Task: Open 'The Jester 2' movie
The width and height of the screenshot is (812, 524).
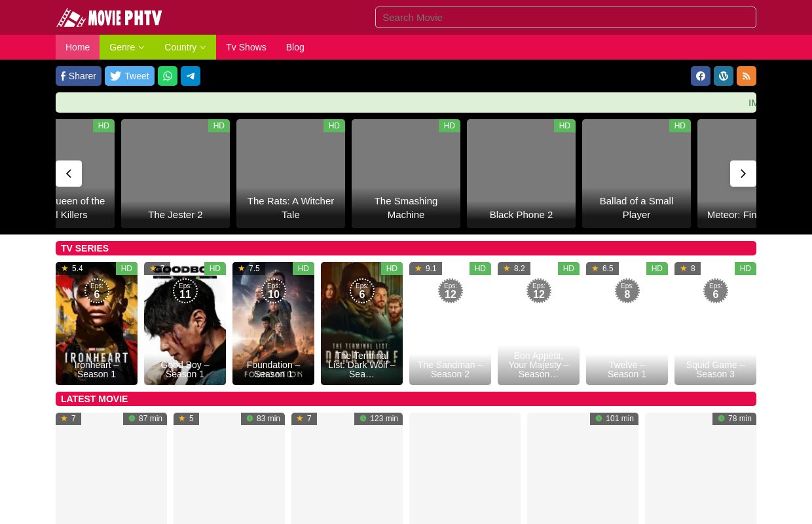Action: pyautogui.click(x=175, y=174)
